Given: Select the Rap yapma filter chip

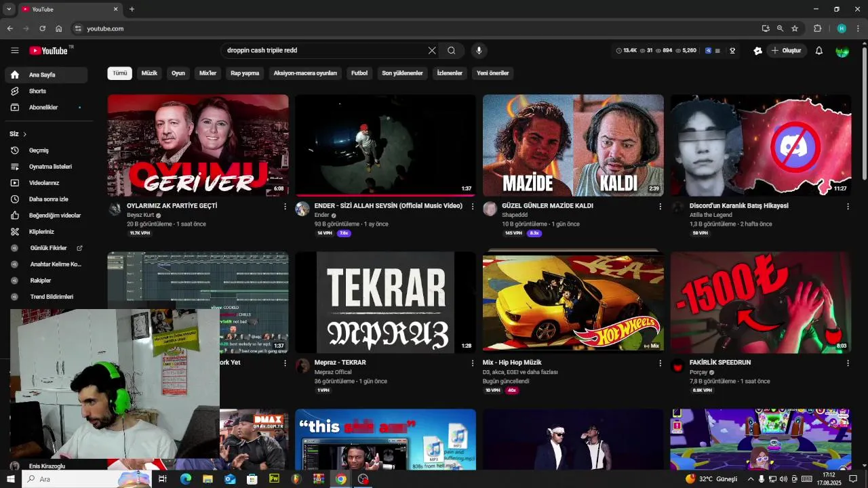Looking at the screenshot, I should coord(245,73).
